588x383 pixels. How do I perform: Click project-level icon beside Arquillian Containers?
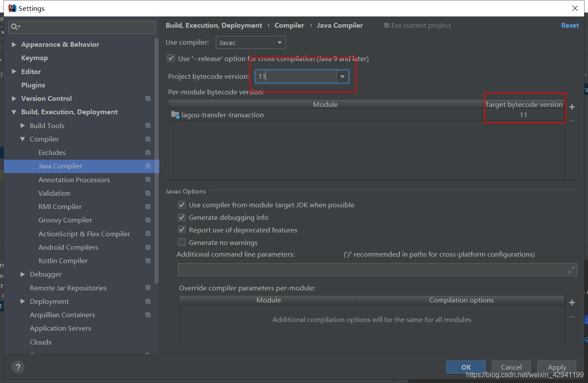click(148, 315)
